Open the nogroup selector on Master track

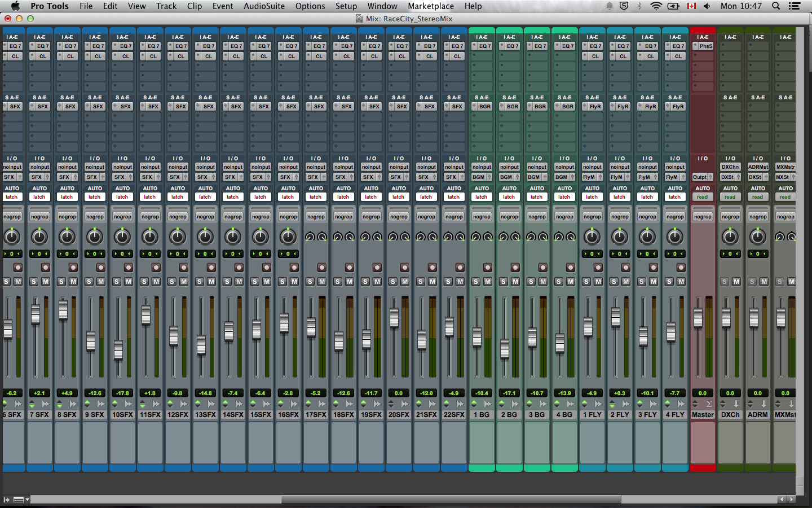pyautogui.click(x=703, y=217)
